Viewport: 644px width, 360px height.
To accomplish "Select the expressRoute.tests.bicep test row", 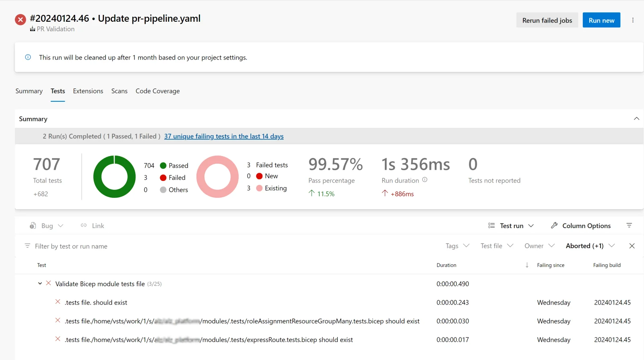I will pos(329,339).
